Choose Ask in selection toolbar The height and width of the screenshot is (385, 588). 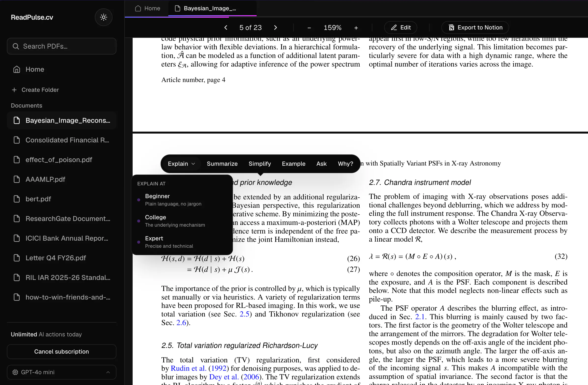[x=322, y=164]
